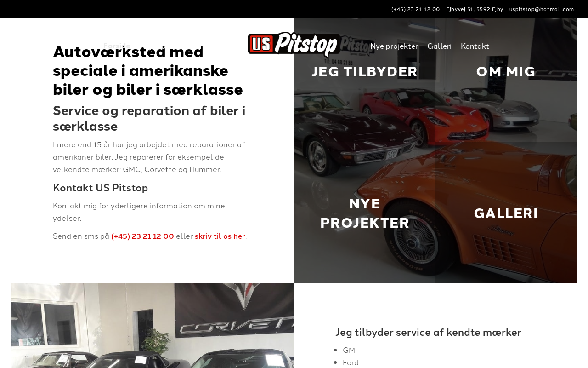The image size is (588, 368).
Task: Click the 'Kontakt US Pitstop' heading
Action: coord(100,188)
